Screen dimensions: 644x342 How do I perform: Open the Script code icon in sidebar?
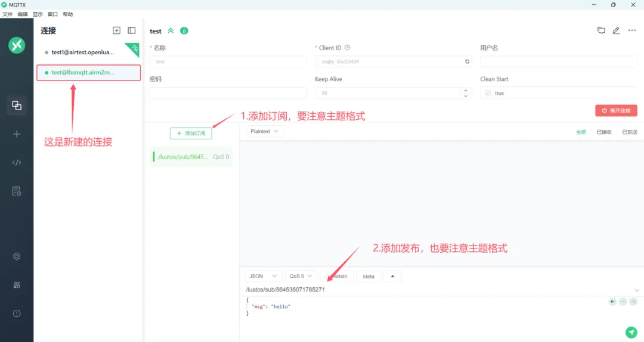click(17, 163)
